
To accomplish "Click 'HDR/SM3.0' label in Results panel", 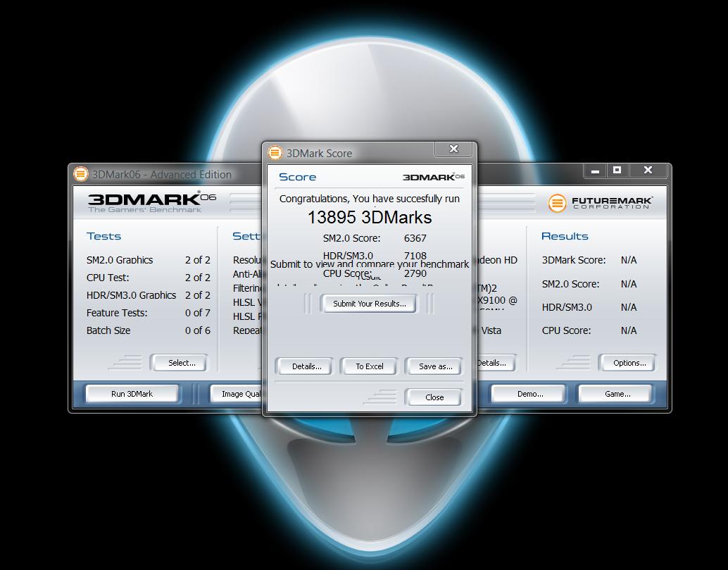I will tap(567, 307).
